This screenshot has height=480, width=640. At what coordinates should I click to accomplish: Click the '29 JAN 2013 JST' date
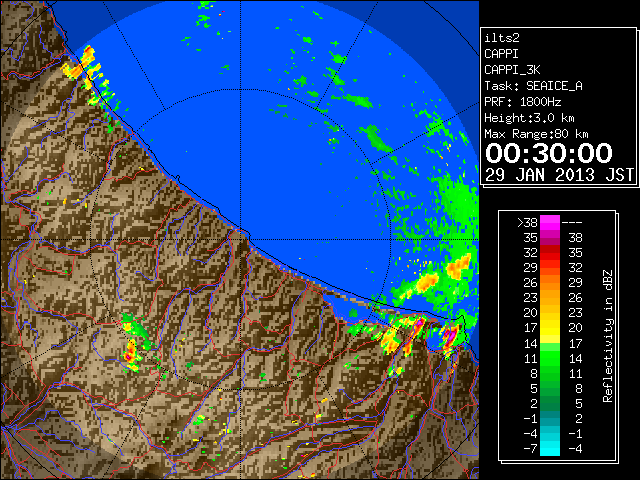point(559,175)
